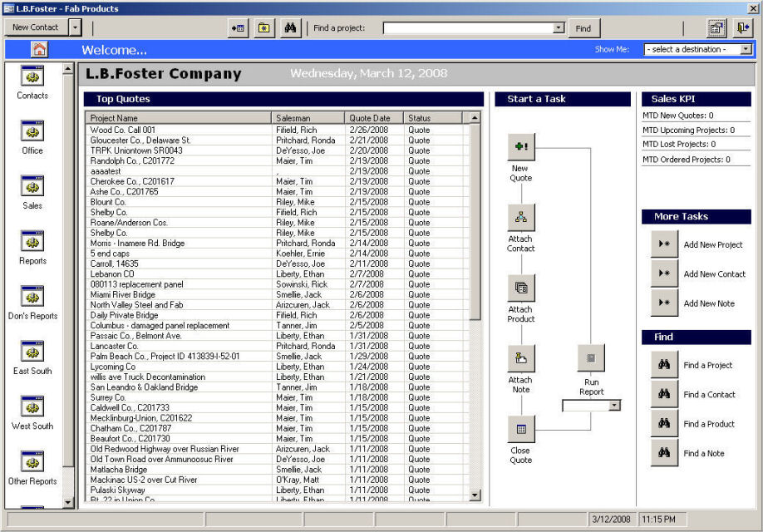Click the Attach Product task icon
Viewport: 763px width, 532px height.
521,288
